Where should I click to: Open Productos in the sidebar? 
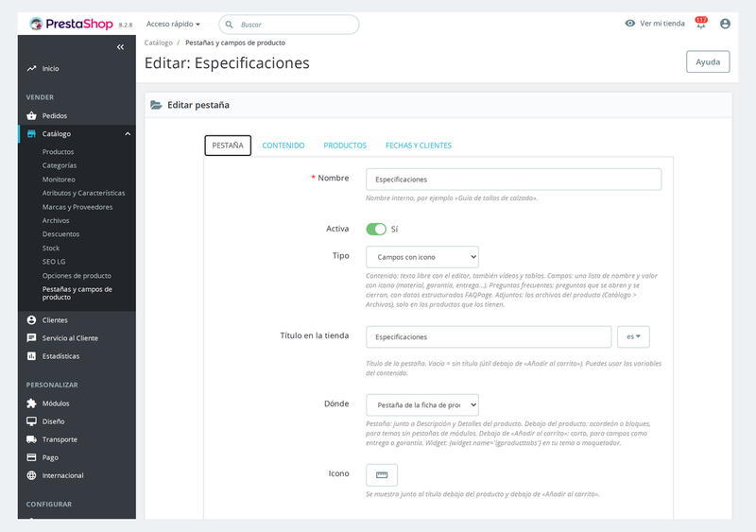(x=58, y=151)
